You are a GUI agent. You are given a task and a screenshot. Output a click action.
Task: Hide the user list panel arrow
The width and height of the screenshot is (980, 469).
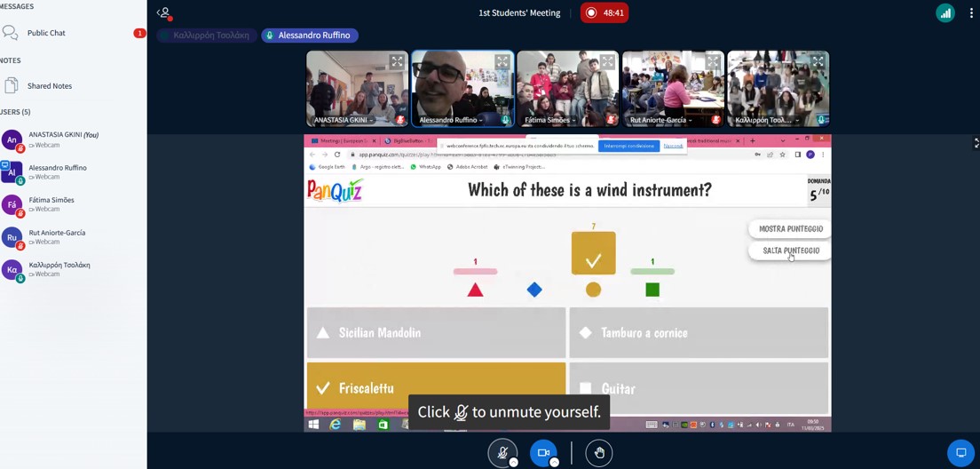coord(164,12)
